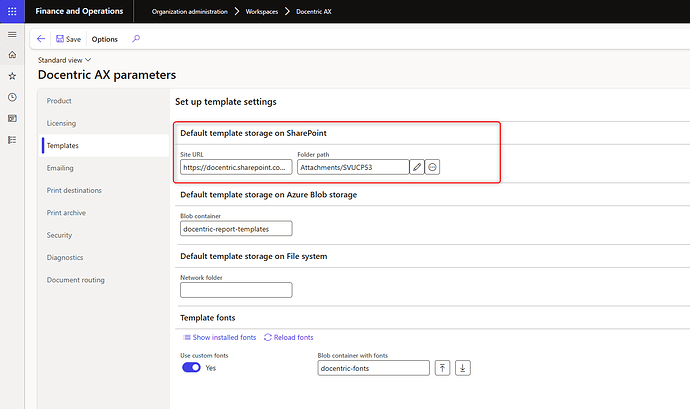This screenshot has width=690, height=409.
Task: Open Favorites star in the sidebar
Action: point(12,76)
